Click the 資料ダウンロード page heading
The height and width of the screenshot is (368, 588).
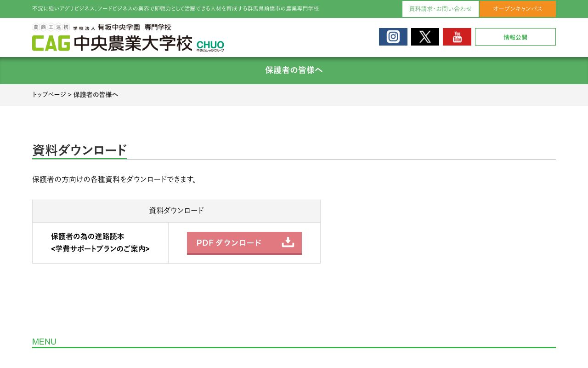[x=79, y=150]
